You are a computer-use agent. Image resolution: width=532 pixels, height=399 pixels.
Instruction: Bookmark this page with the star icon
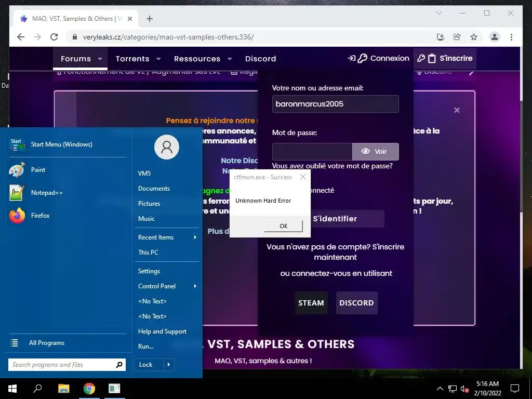(x=474, y=37)
